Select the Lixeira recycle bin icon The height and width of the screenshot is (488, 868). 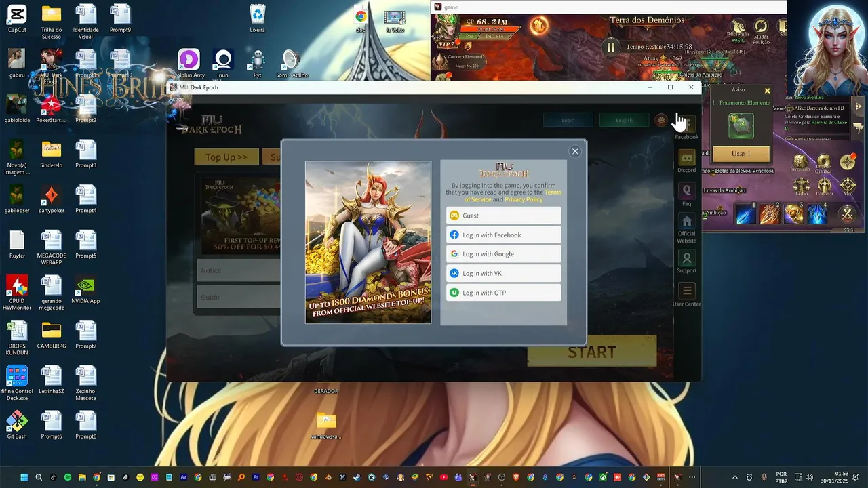coord(257,19)
